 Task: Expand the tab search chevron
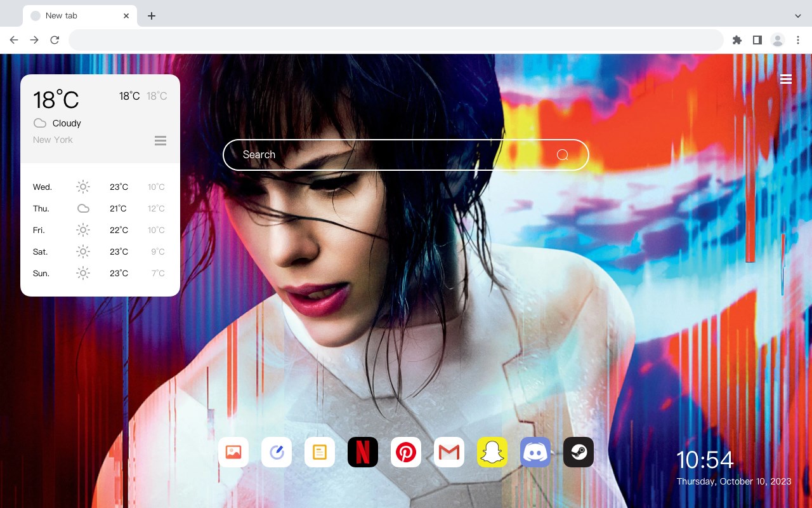tap(798, 16)
